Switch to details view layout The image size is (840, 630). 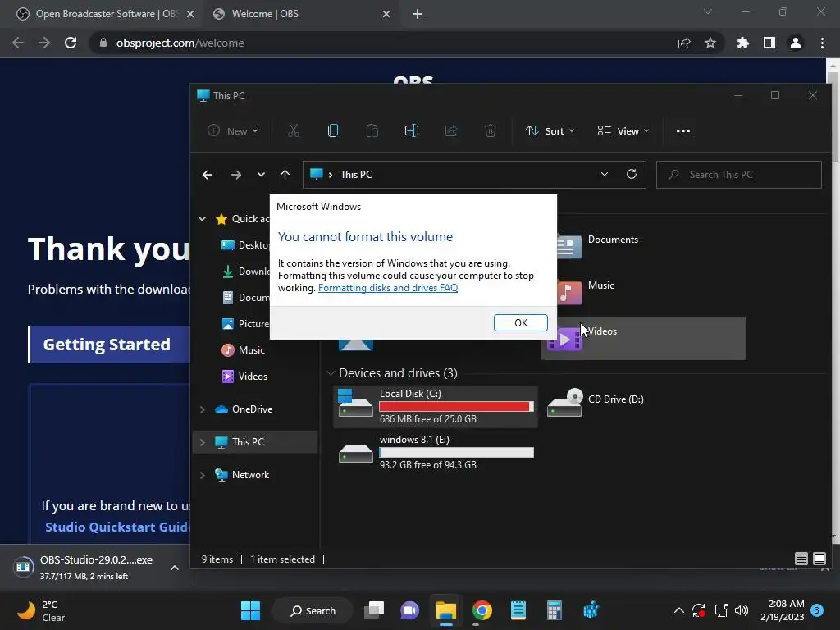tap(801, 559)
